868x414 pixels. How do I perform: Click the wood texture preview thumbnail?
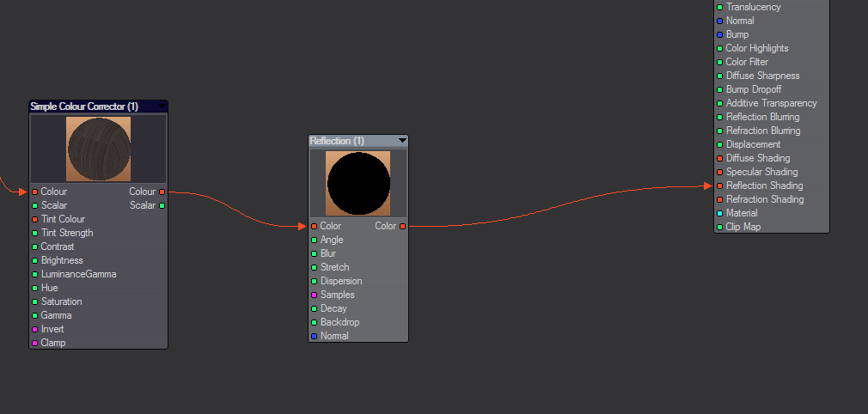click(x=99, y=149)
